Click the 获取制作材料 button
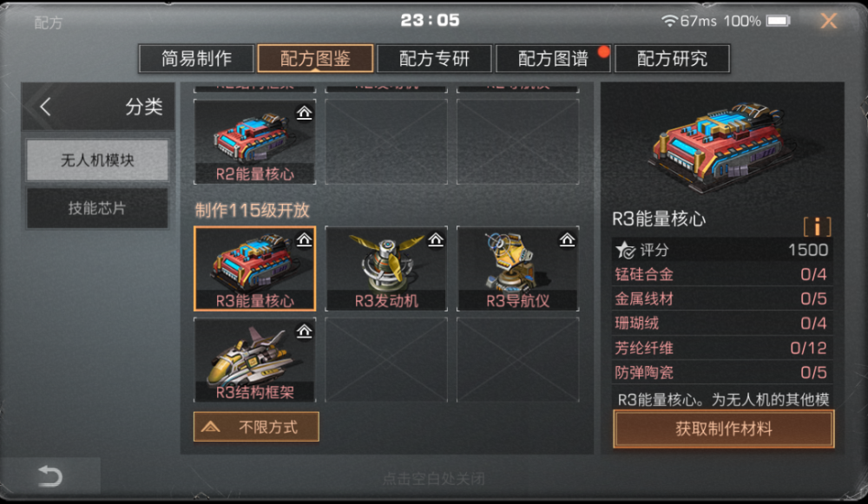Viewport: 868px width, 504px height. click(x=724, y=429)
